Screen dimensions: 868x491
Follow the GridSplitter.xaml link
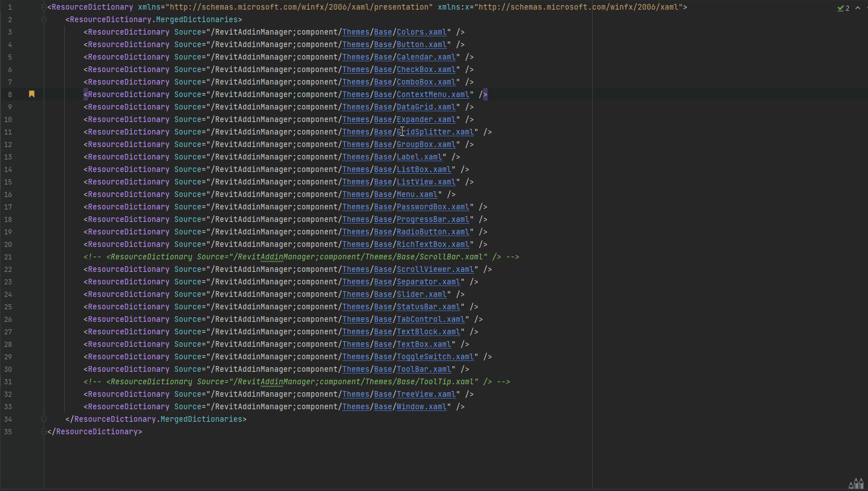[x=435, y=132]
